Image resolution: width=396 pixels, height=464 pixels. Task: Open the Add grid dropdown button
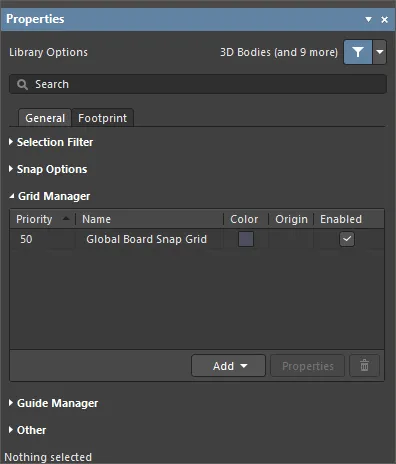[228, 366]
